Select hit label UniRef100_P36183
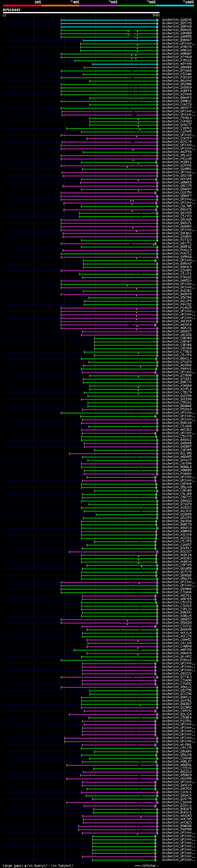The height and width of the screenshot is (868, 197). pos(177,78)
